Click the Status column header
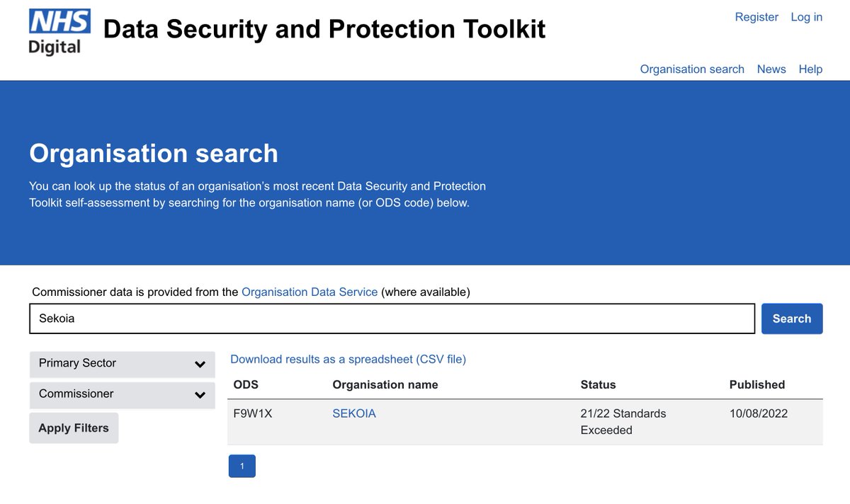This screenshot has height=504, width=850. (598, 385)
